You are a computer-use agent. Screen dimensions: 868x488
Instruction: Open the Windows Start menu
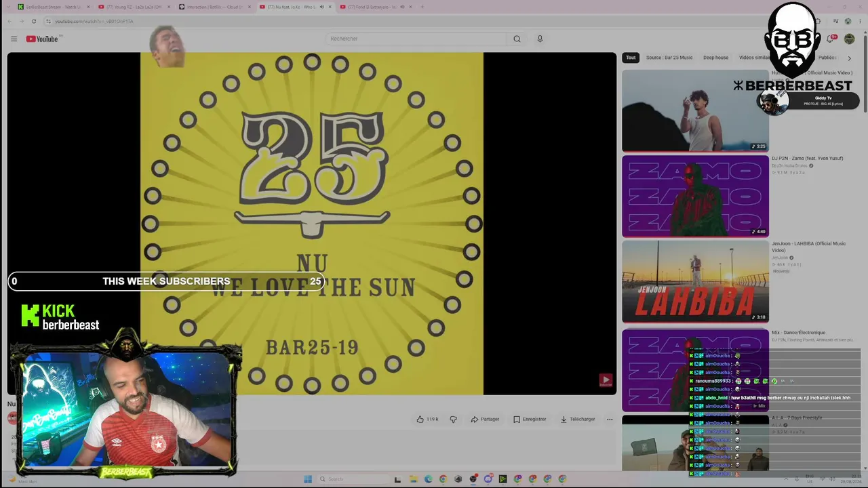(x=307, y=479)
